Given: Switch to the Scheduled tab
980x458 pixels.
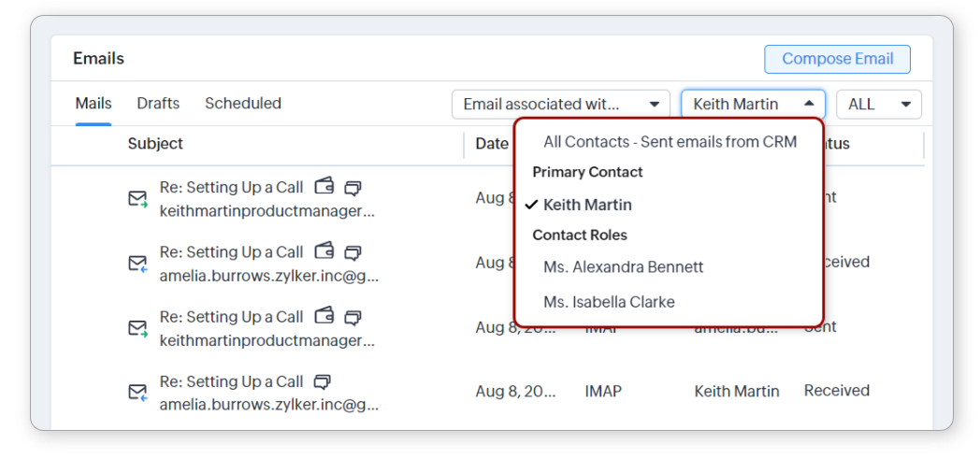Looking at the screenshot, I should click(x=243, y=104).
